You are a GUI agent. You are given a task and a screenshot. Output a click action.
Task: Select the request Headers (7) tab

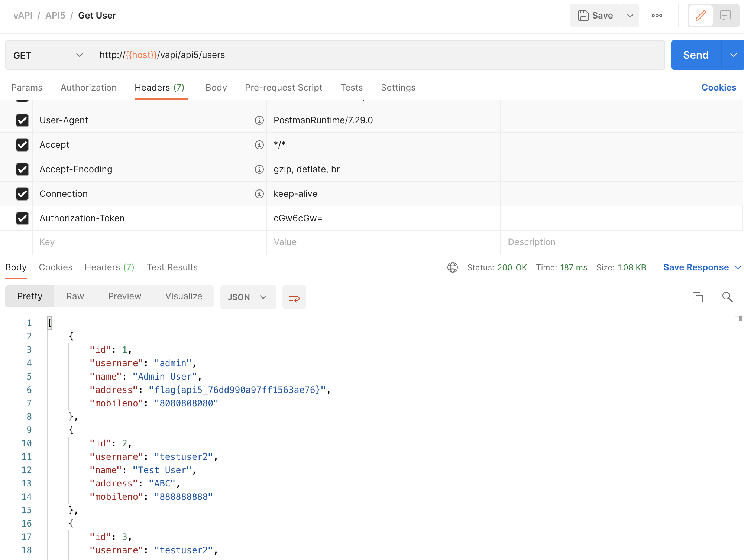[160, 88]
